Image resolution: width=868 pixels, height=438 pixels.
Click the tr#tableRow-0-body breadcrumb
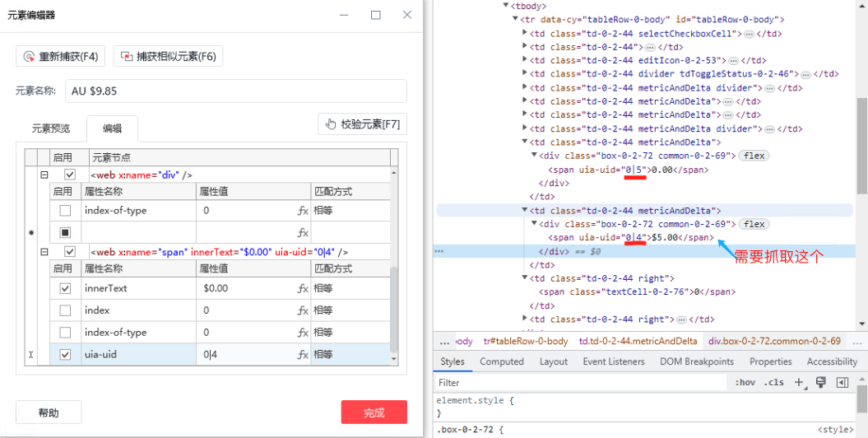point(526,342)
